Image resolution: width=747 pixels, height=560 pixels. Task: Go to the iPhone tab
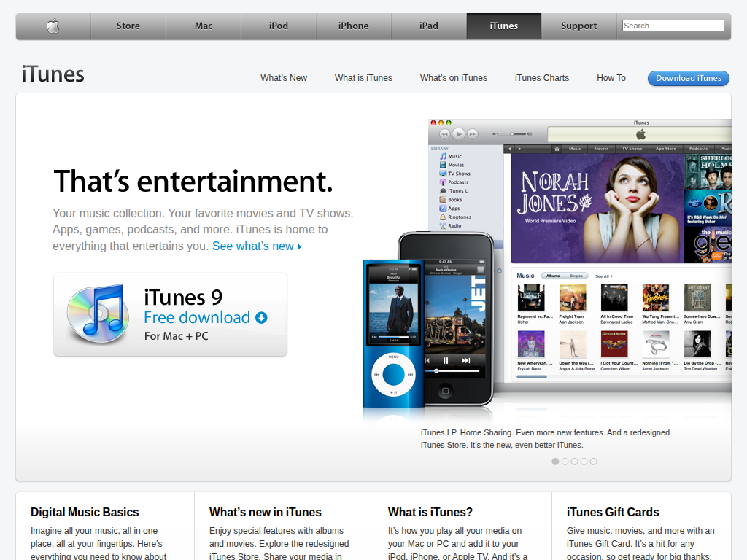click(354, 26)
